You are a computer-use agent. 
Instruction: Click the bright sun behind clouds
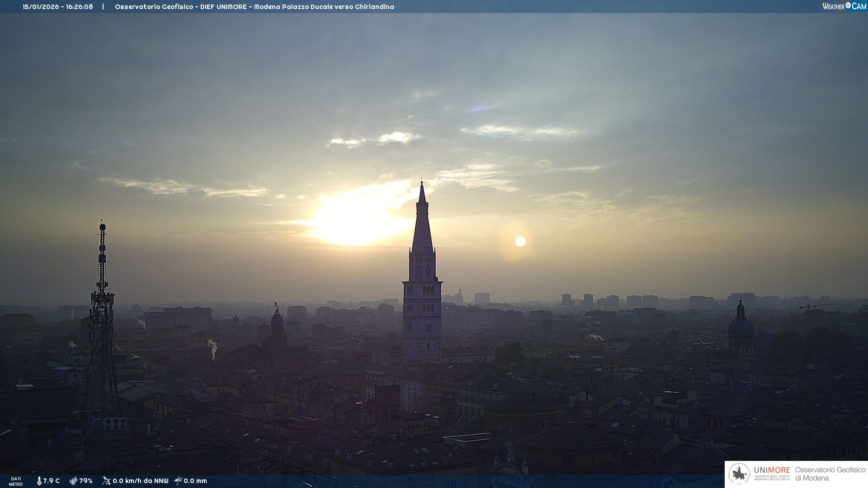point(357,220)
